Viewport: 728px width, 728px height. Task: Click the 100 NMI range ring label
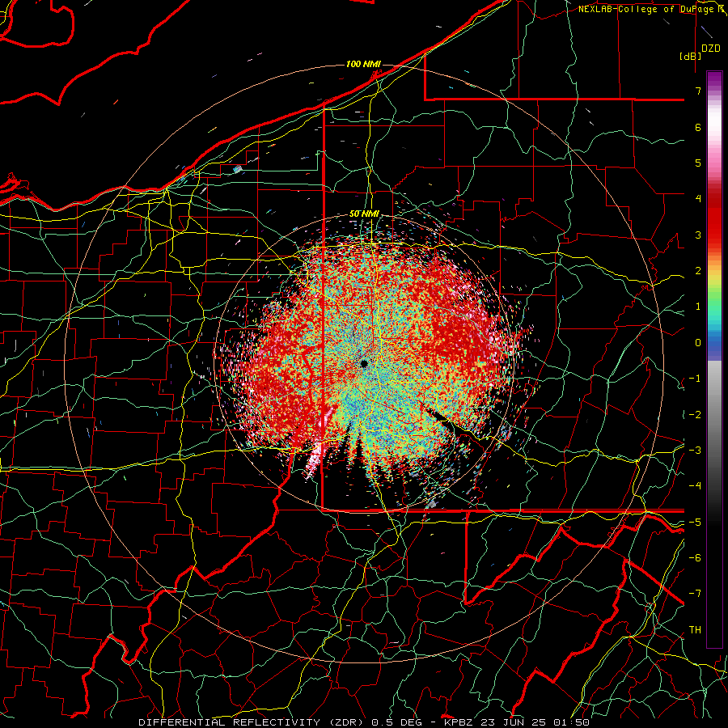tap(362, 64)
